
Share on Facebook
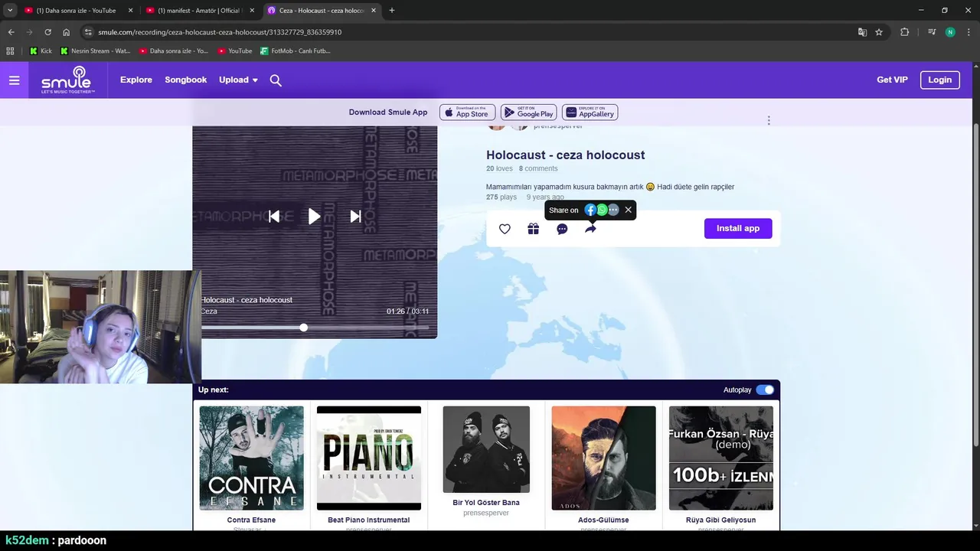pos(590,210)
